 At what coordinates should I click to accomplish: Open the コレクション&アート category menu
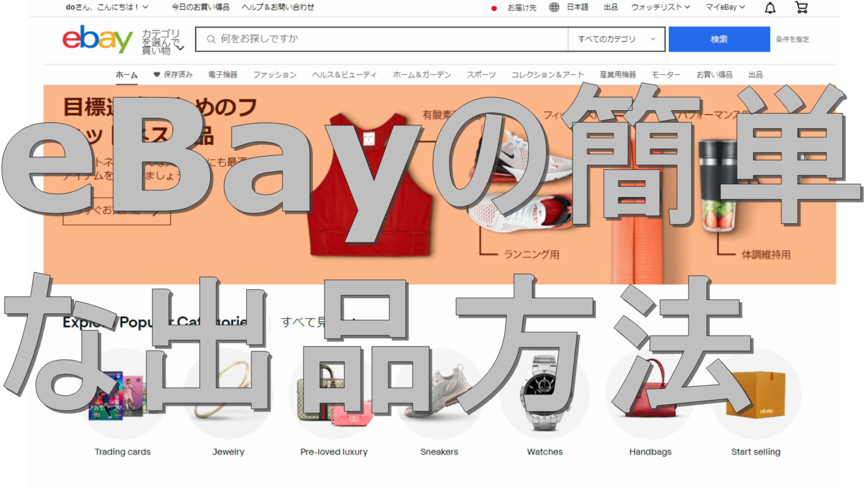(548, 75)
